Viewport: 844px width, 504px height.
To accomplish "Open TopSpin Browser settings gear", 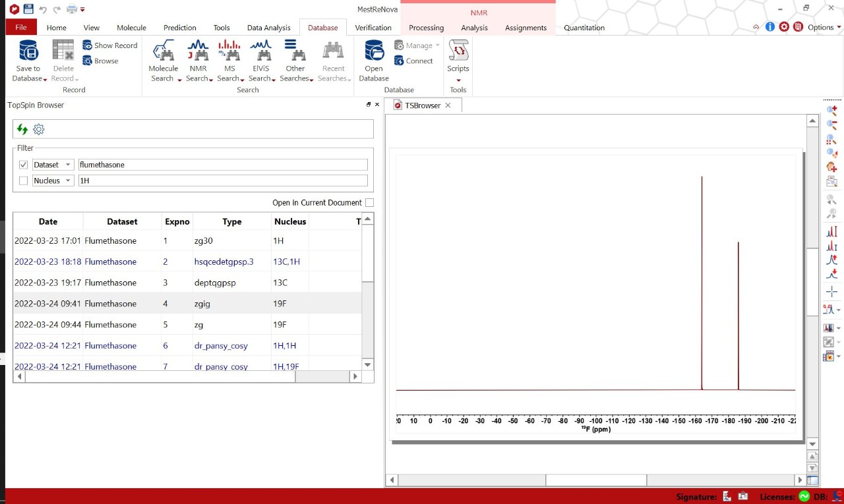I will 39,129.
